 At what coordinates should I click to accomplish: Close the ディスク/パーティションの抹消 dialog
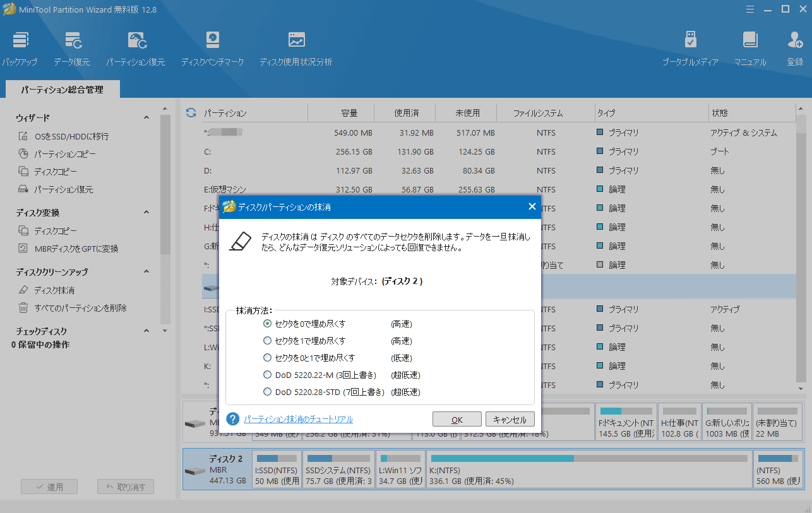[x=532, y=206]
